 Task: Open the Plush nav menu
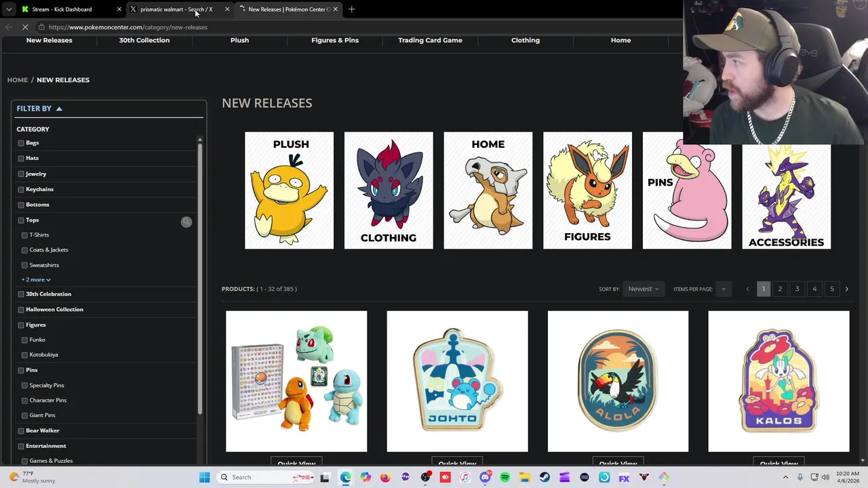click(239, 40)
